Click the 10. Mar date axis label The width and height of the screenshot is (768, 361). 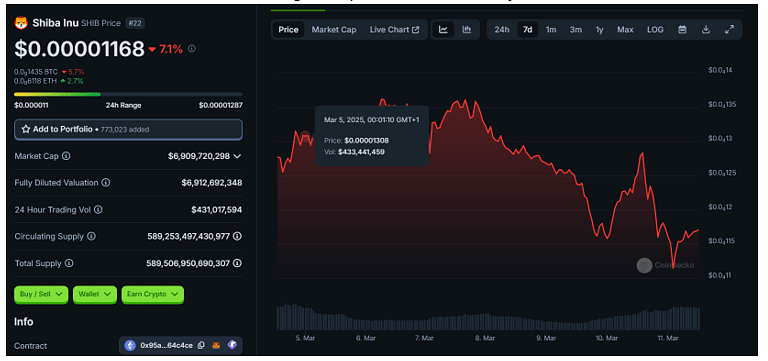pyautogui.click(x=606, y=338)
